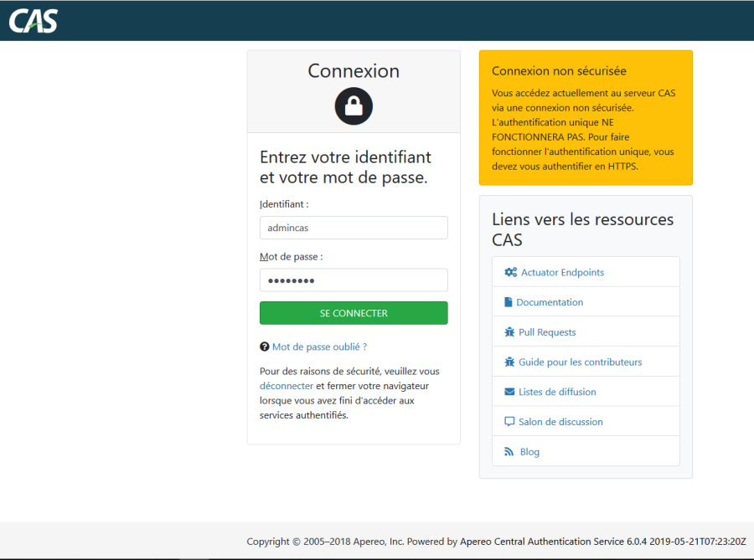Open the Actuator Endpoints link
The image size is (754, 560).
click(562, 272)
